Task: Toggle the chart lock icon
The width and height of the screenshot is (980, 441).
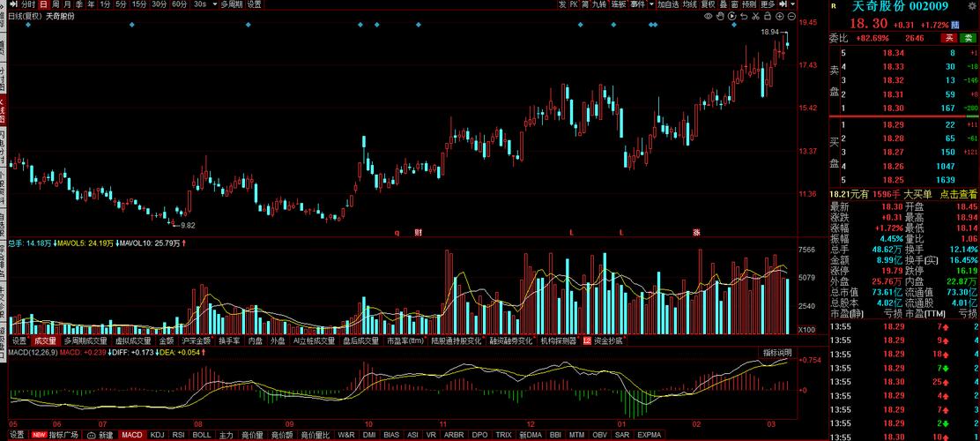Action: click(x=768, y=16)
